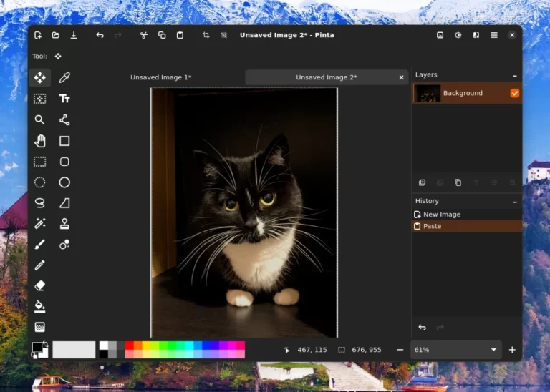Viewport: 550px width, 392px height.
Task: Choose the Zoom magnifier tool
Action: [x=40, y=119]
